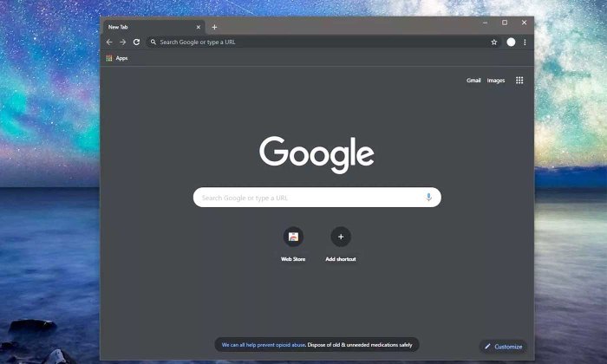This screenshot has width=607, height=364.
Task: Open the prevent opioid abuse link
Action: (264, 345)
